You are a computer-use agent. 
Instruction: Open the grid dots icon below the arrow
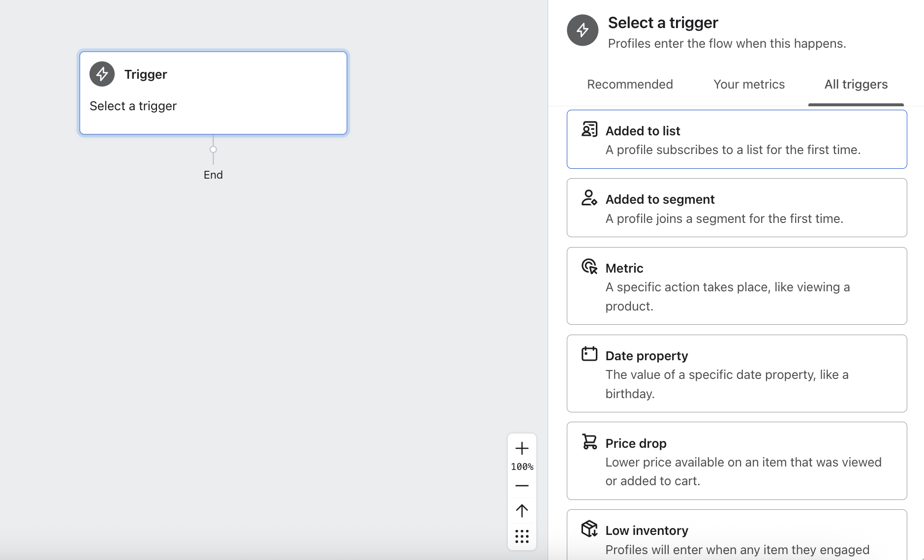click(522, 536)
